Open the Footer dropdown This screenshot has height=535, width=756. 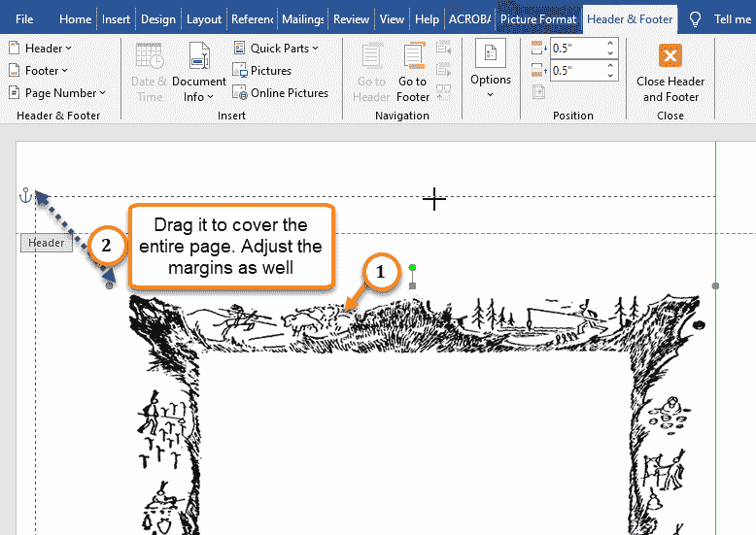click(x=38, y=70)
